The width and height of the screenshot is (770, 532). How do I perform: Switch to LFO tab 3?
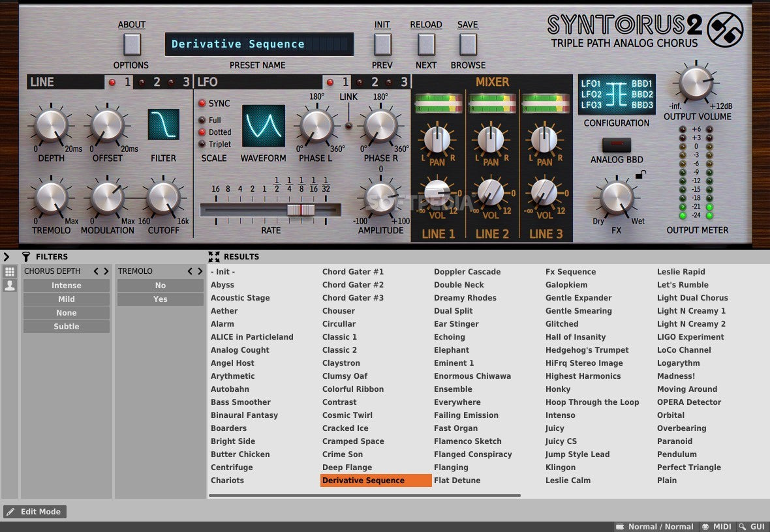pos(398,82)
